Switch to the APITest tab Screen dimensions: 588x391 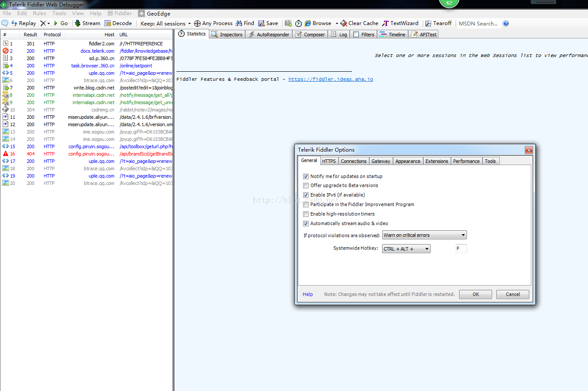pyautogui.click(x=424, y=35)
